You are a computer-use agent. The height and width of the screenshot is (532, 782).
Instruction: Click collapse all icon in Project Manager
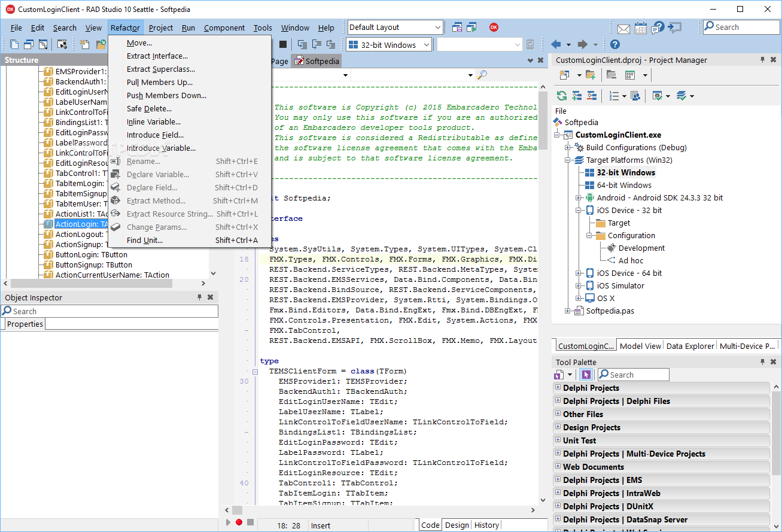(592, 96)
